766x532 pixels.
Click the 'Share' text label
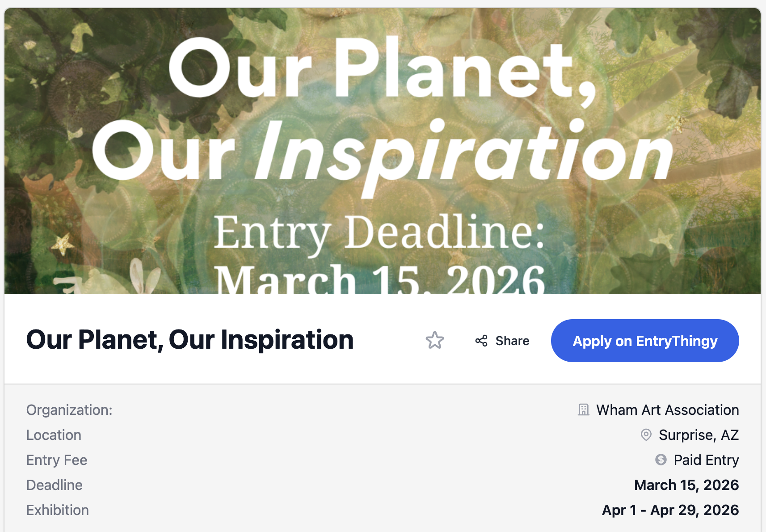click(x=512, y=341)
